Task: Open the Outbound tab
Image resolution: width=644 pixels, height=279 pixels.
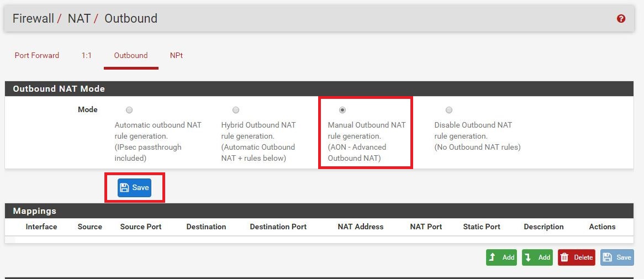Action: pyautogui.click(x=130, y=55)
